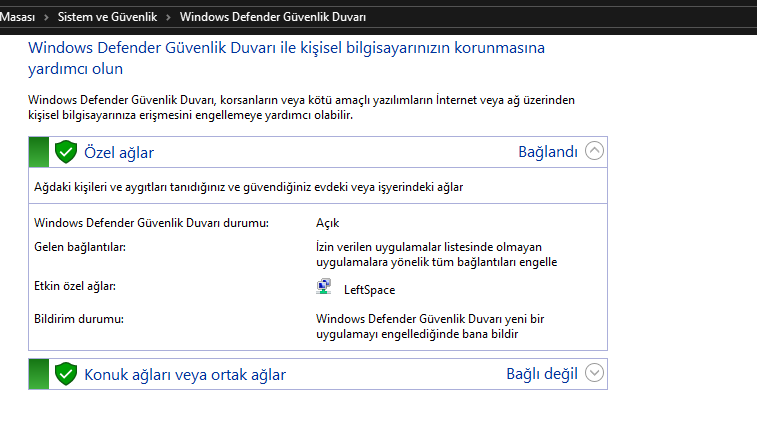Click the Ağdaki kişileri ve aygıtları description
The height and width of the screenshot is (447, 757).
click(248, 187)
